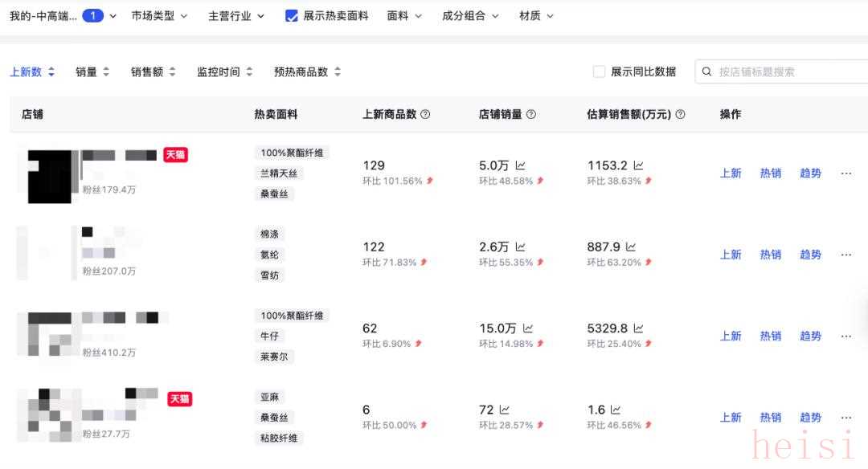This screenshot has width=868, height=469.
Task: Click the more options ellipsis in first store row
Action: pyautogui.click(x=845, y=173)
